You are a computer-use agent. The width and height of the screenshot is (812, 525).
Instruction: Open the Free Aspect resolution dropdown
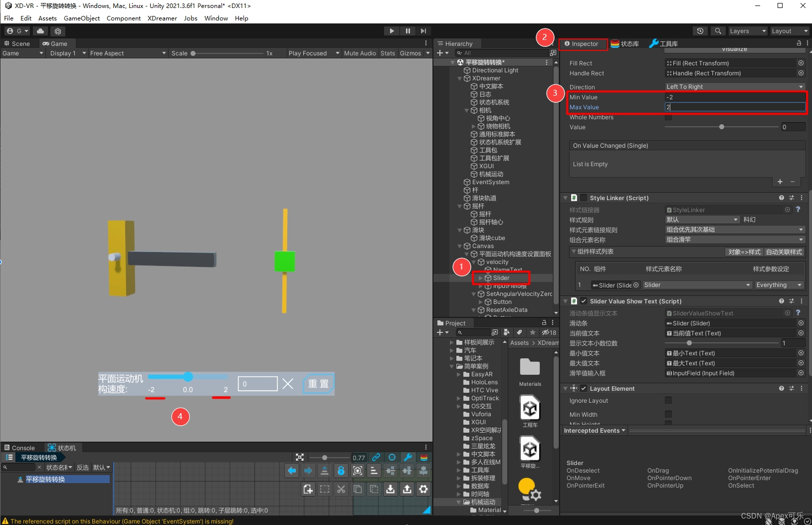(127, 53)
